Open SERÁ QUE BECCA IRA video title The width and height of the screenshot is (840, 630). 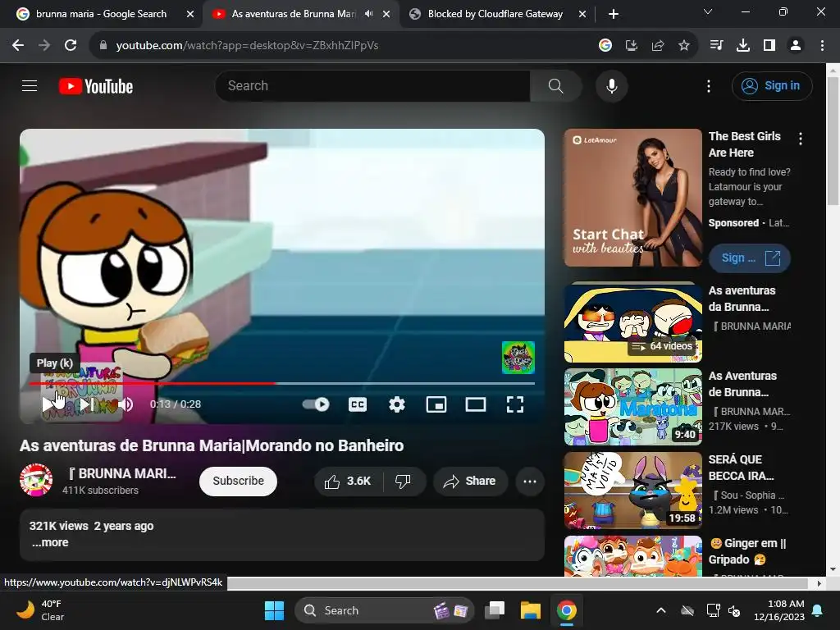point(742,468)
